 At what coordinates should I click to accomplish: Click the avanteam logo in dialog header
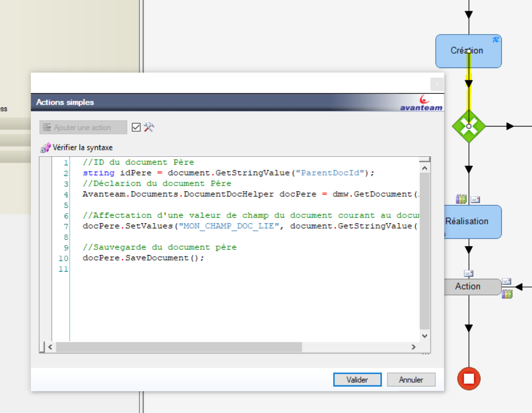coord(421,103)
